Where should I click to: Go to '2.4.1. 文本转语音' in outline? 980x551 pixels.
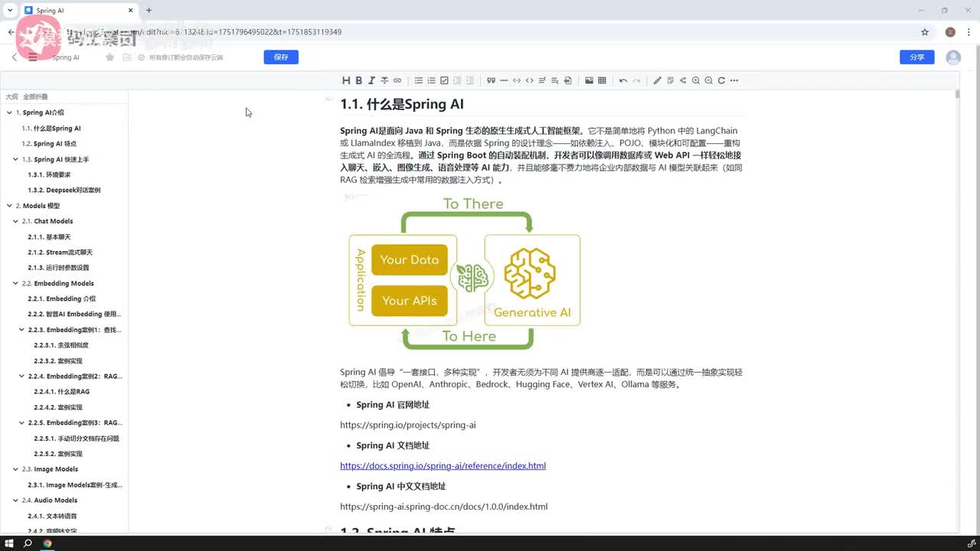52,516
